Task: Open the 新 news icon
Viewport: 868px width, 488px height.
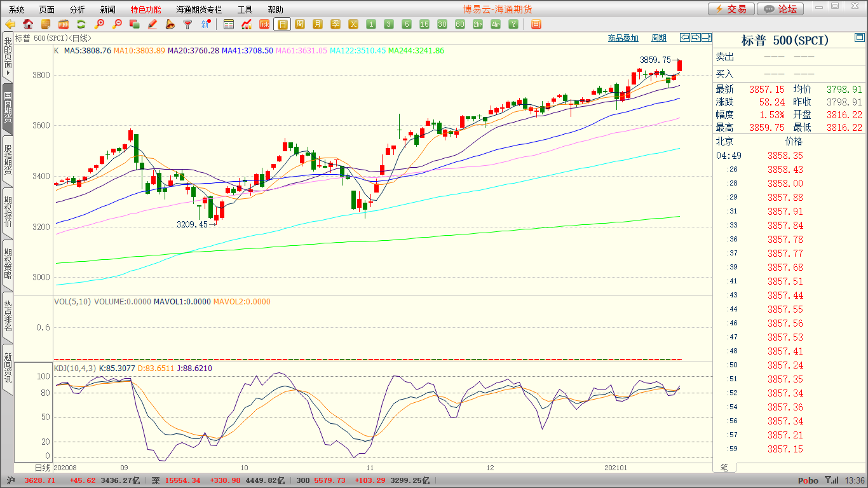Action: [x=206, y=25]
